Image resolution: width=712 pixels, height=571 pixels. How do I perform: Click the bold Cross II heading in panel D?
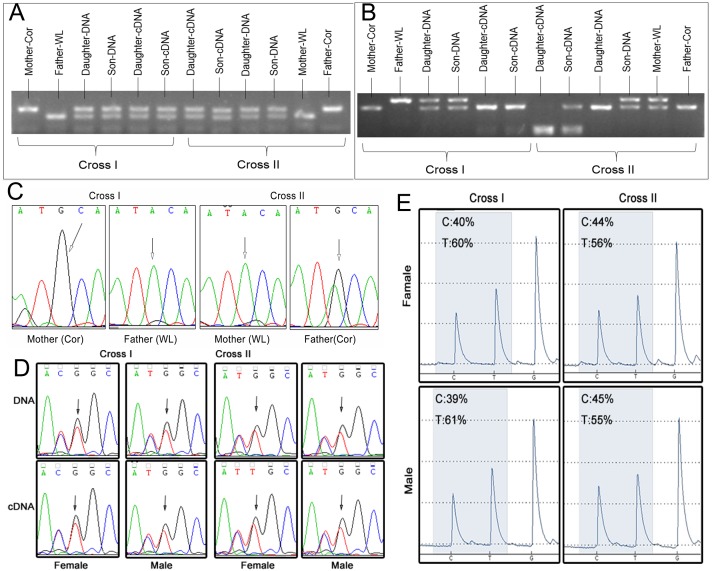tap(233, 354)
